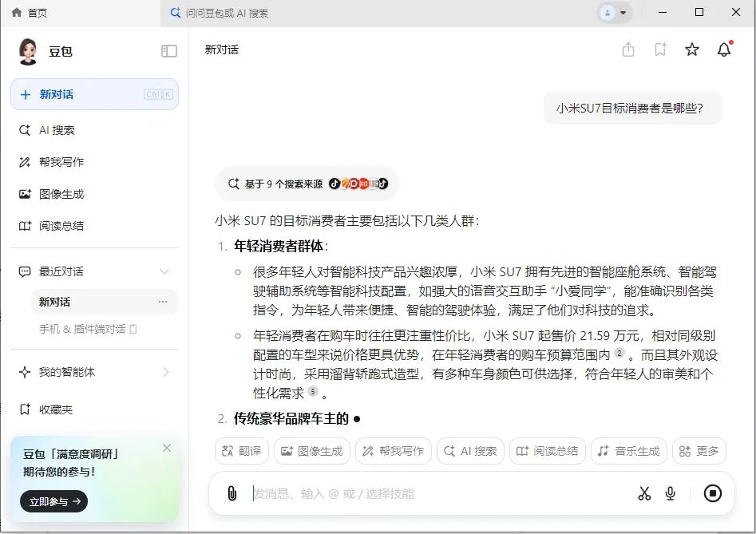
Task: Click the 豆包 avatar picture
Action: tap(28, 51)
